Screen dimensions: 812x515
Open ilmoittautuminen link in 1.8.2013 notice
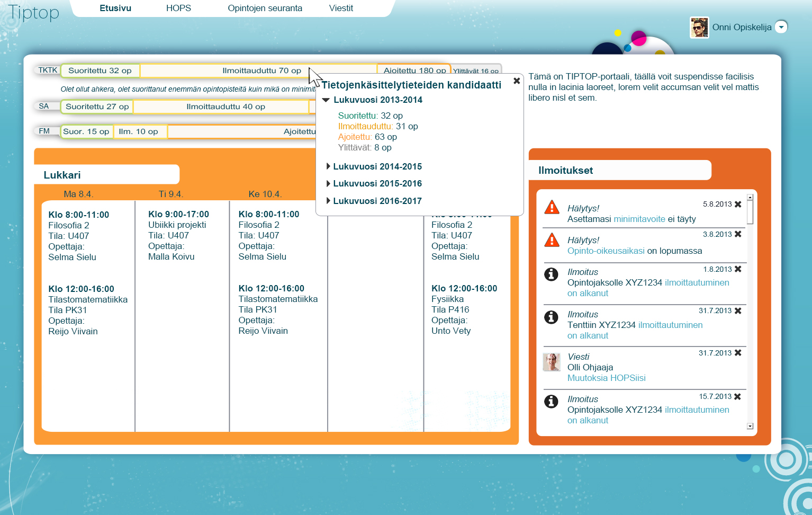697,282
